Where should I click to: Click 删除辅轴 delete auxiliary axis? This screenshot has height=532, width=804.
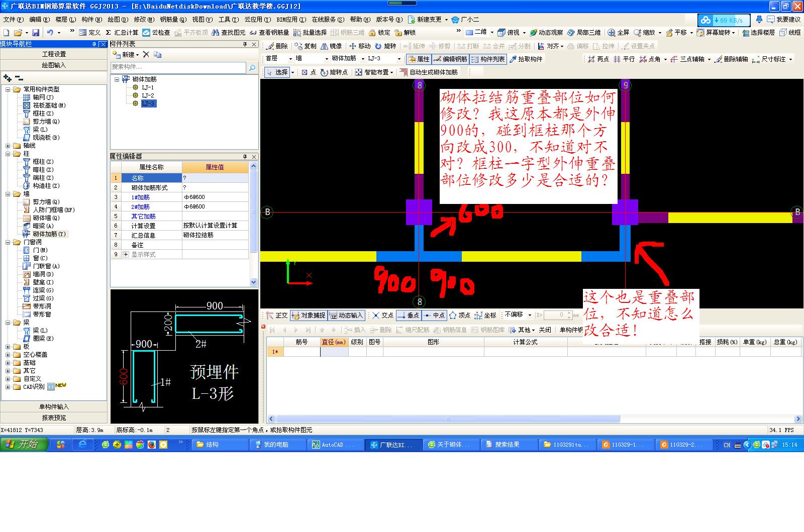click(732, 59)
